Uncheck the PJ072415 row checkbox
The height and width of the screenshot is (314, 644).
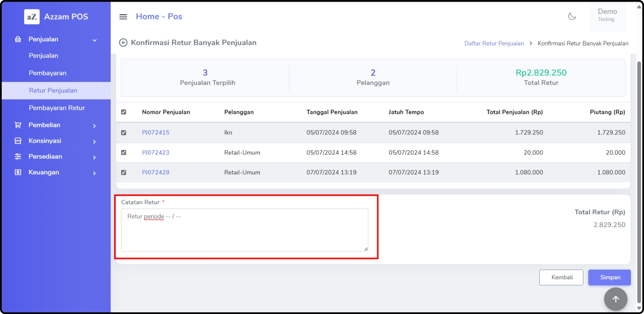coord(123,132)
